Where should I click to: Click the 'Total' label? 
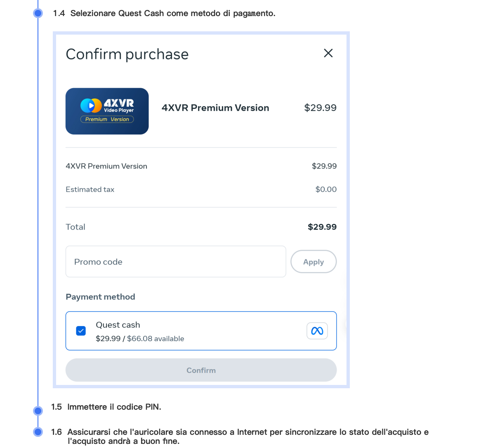(x=75, y=227)
